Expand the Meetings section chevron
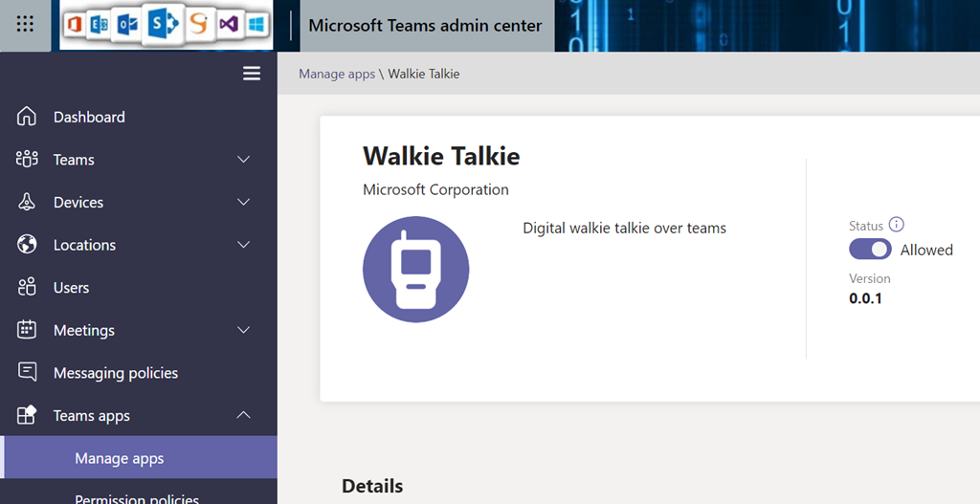980x504 pixels. coord(243,330)
